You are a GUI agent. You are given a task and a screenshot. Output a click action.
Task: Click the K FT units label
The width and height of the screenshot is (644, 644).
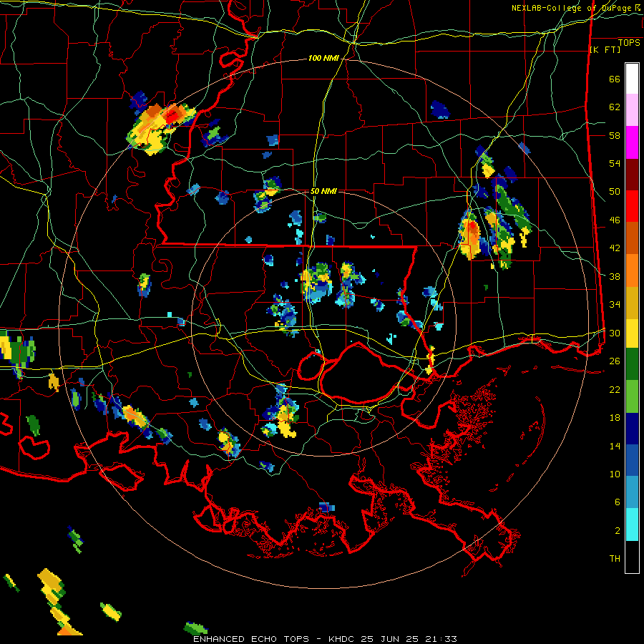tap(605, 50)
